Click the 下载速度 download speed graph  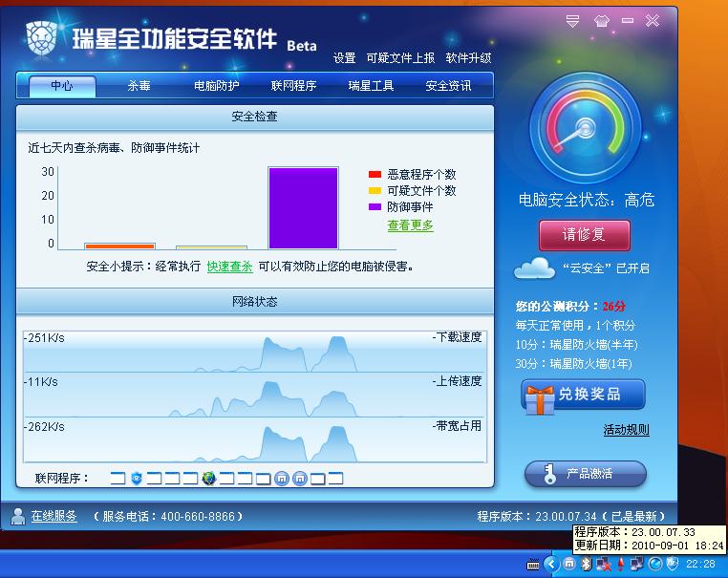[x=255, y=352]
